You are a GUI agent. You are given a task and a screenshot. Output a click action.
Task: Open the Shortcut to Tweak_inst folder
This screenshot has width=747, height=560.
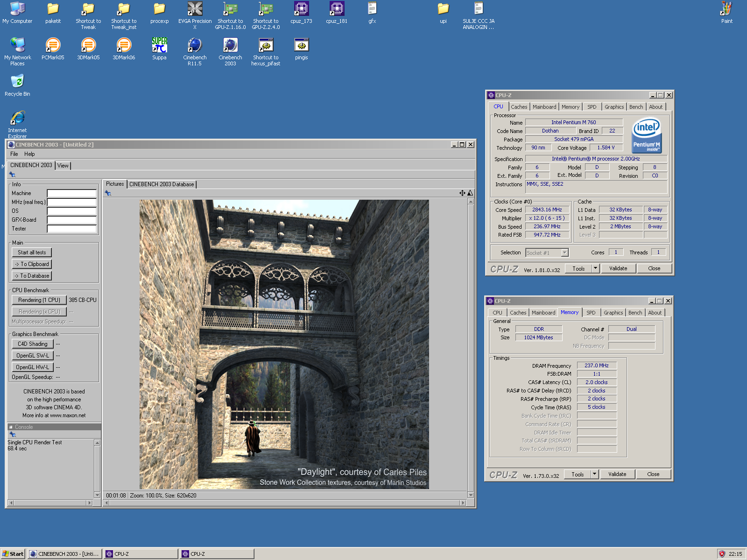pos(124,15)
